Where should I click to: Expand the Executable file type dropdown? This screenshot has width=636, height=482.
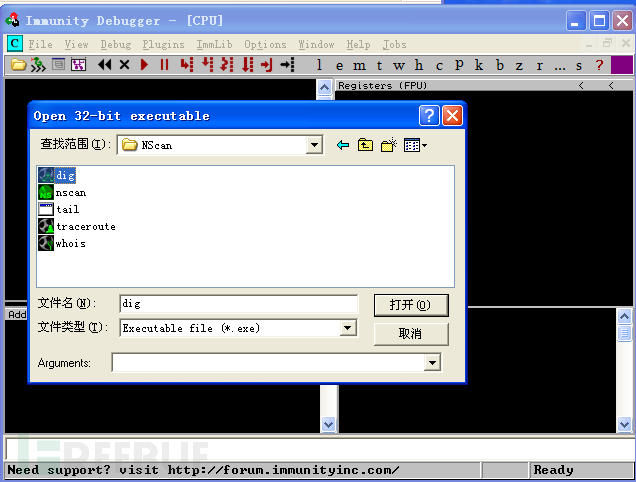point(348,327)
